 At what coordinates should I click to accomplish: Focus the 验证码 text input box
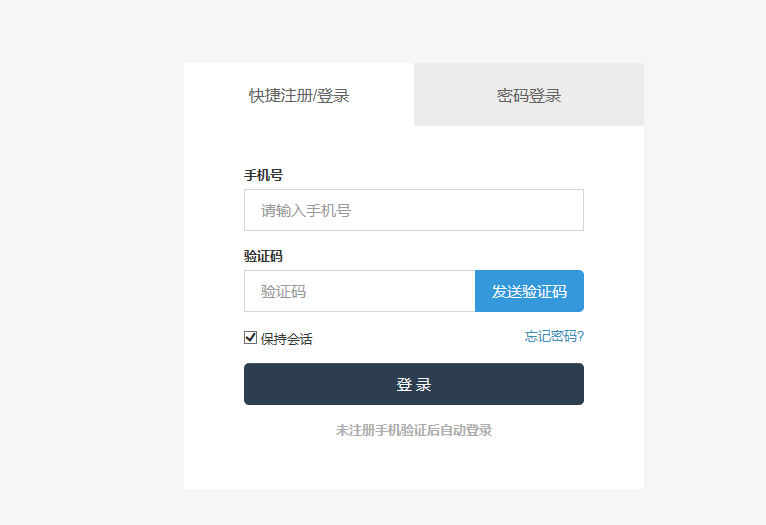coord(359,291)
